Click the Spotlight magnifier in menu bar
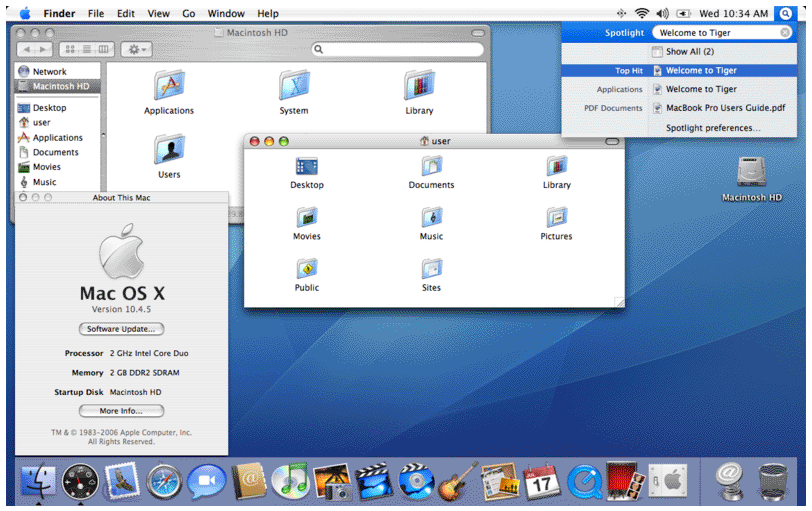Viewport: 812px width, 511px height. [785, 13]
